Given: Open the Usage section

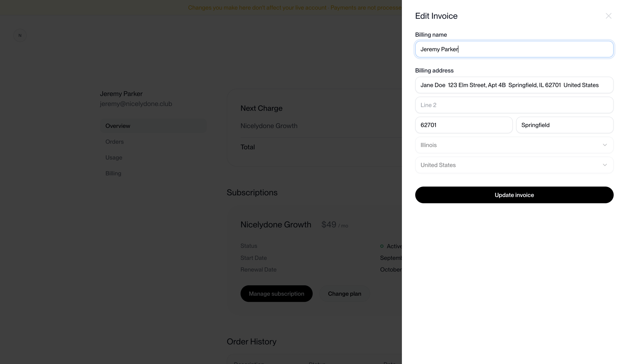Looking at the screenshot, I should [114, 158].
